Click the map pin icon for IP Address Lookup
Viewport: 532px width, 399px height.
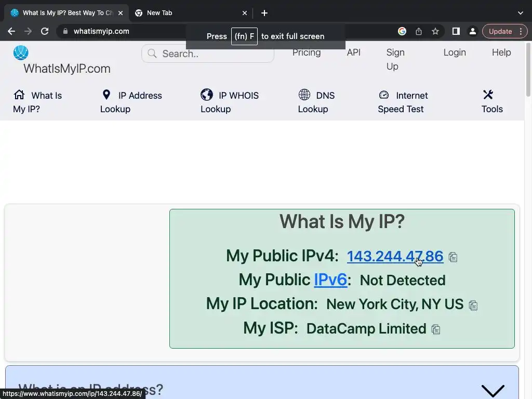[107, 95]
